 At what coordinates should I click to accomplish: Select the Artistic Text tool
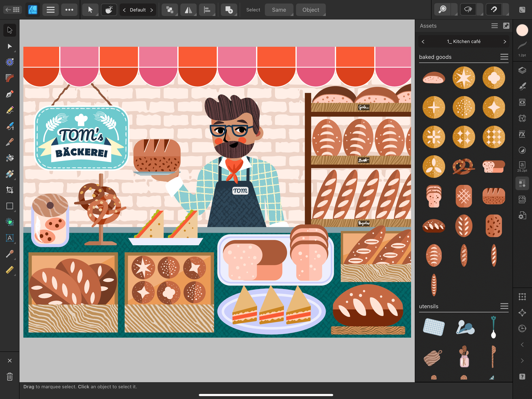click(10, 238)
